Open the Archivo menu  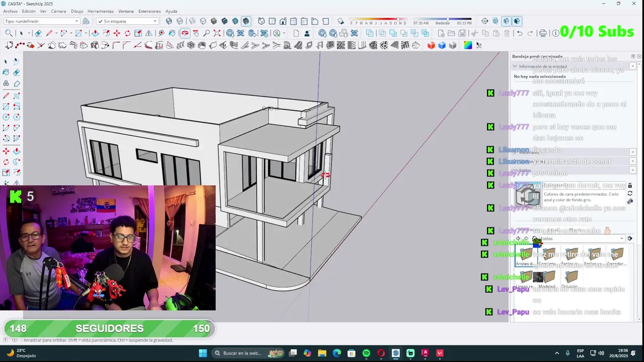[10, 11]
